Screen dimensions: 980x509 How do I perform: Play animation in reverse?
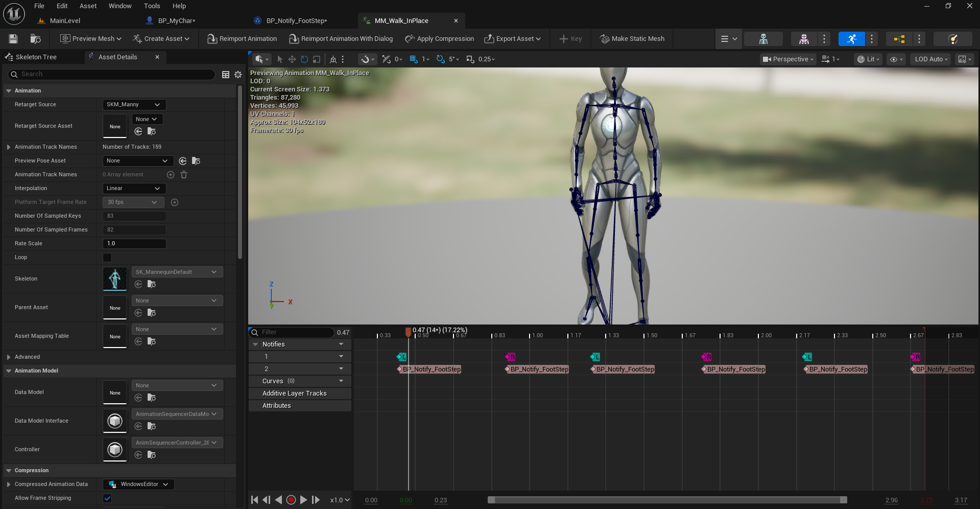tap(279, 500)
